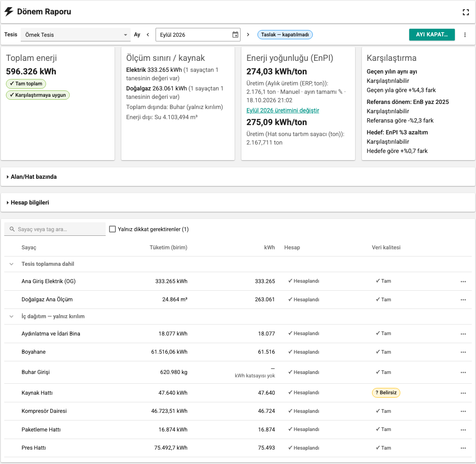Open row actions for Kompresör Dairesi
This screenshot has height=464, width=476.
click(463, 411)
